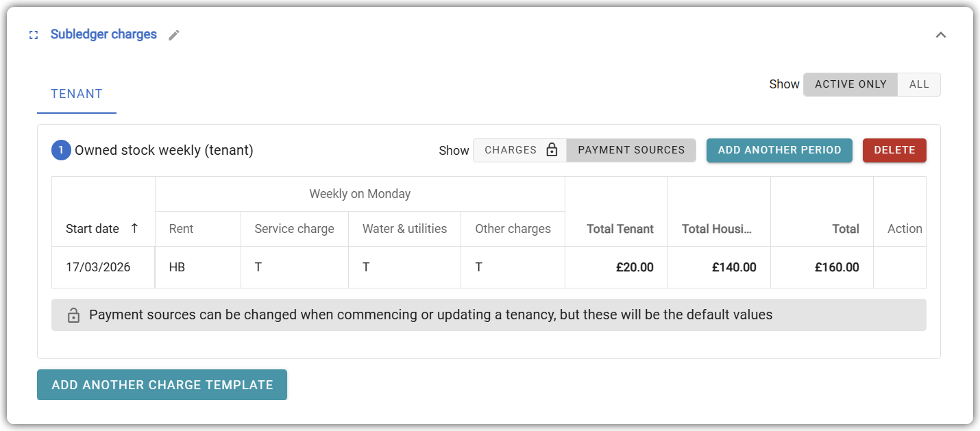The height and width of the screenshot is (431, 980).
Task: Click the Rent payment source cell HB
Action: (177, 267)
